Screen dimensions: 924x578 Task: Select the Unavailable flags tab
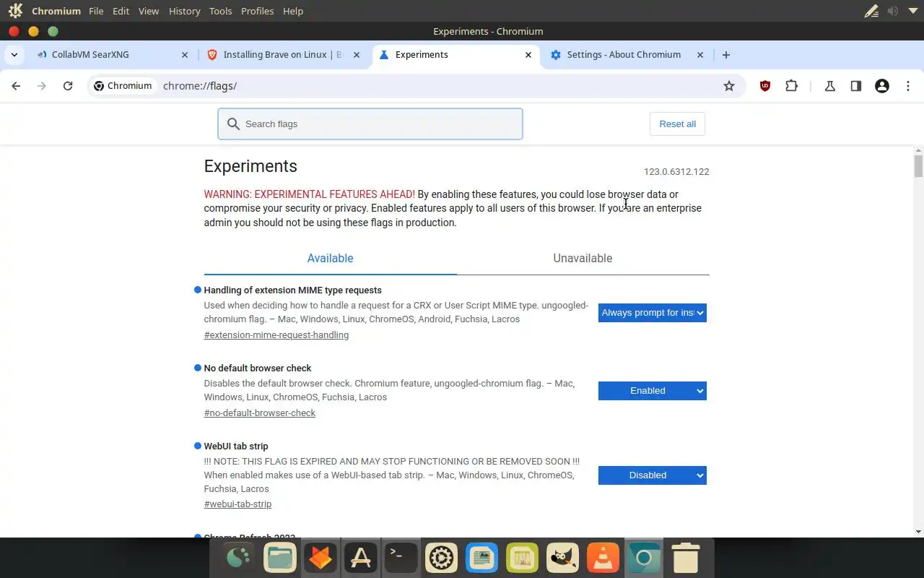tap(583, 259)
